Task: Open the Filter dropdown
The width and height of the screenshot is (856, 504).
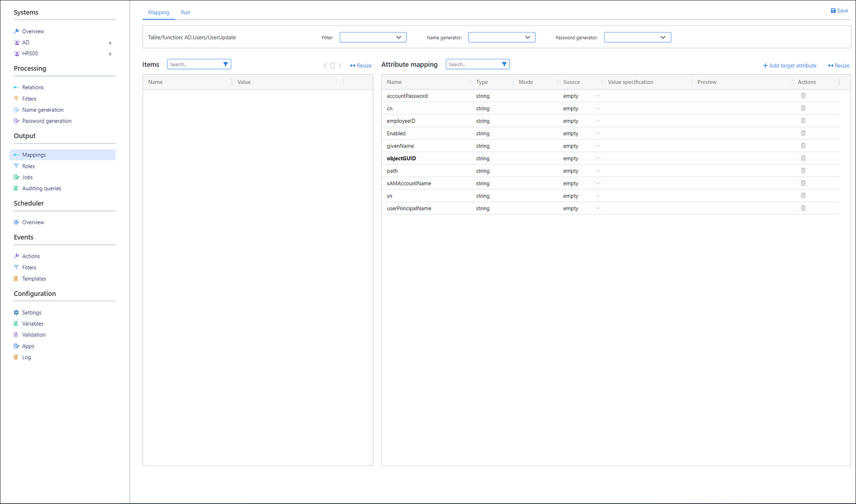Action: pyautogui.click(x=373, y=37)
